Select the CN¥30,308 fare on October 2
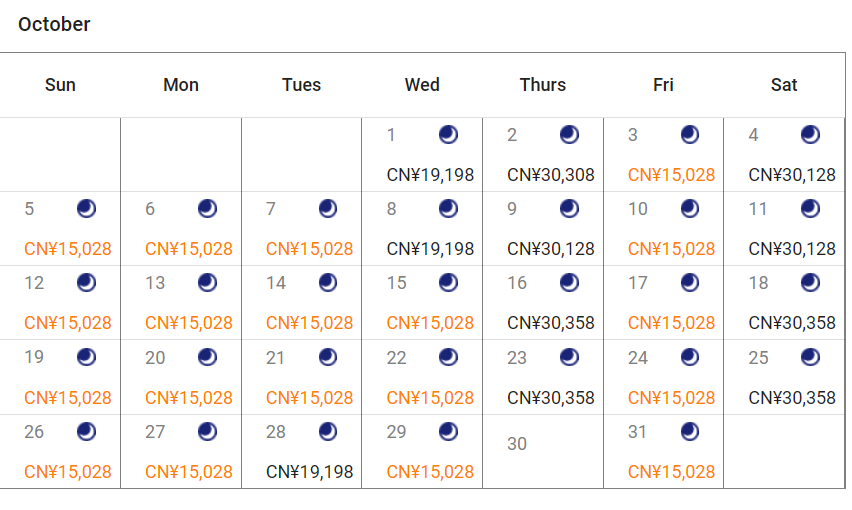The image size is (852, 510). click(551, 175)
